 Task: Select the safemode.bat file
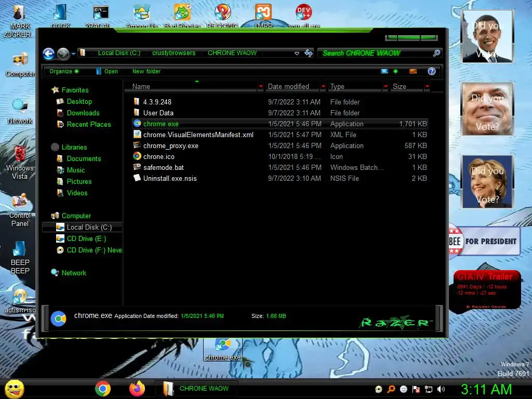(x=280, y=167)
